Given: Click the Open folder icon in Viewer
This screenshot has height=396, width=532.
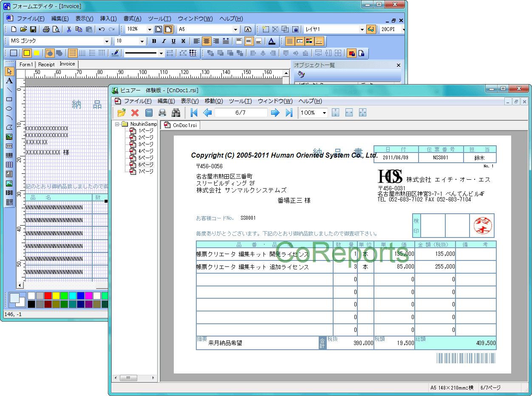Looking at the screenshot, I should click(122, 113).
